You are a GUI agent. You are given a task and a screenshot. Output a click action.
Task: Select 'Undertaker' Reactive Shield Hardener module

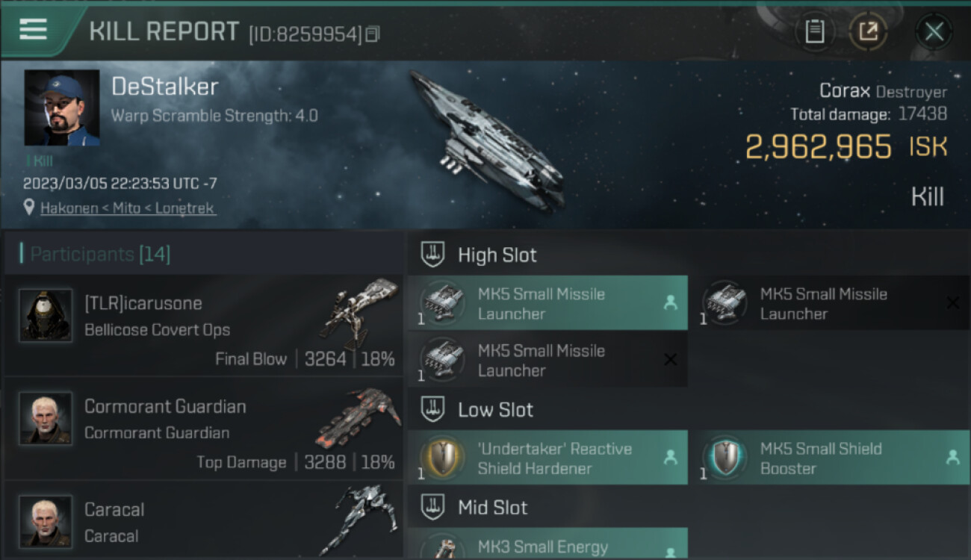click(x=547, y=458)
